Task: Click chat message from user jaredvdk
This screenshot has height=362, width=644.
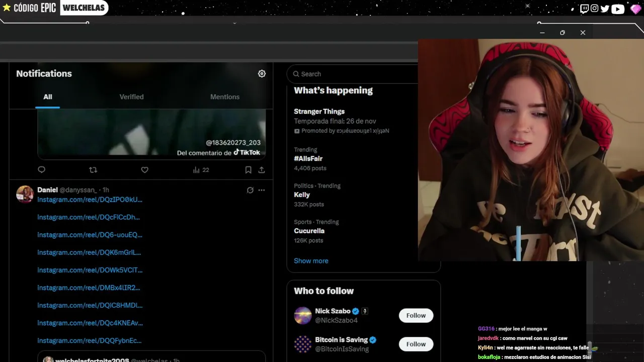Action: 522,338
